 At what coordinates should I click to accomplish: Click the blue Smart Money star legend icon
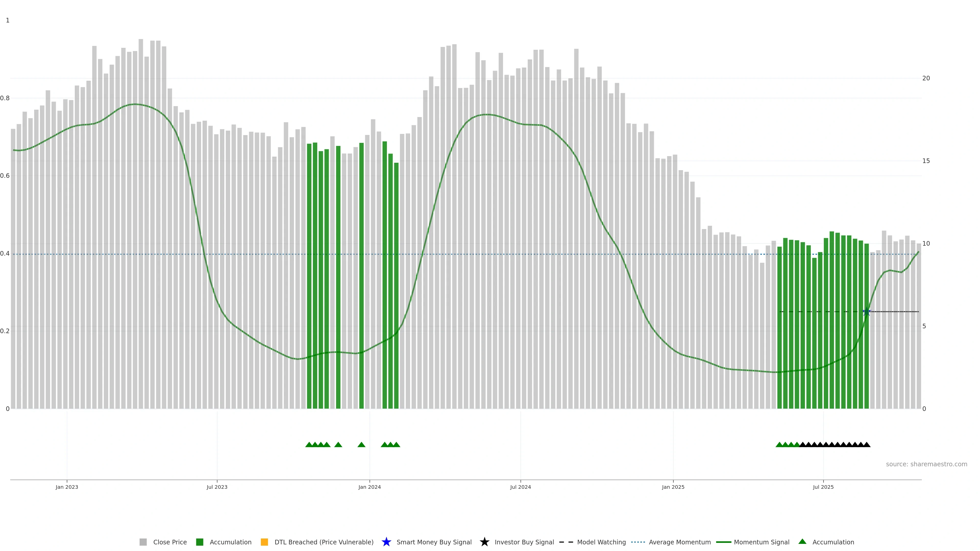[x=386, y=542]
